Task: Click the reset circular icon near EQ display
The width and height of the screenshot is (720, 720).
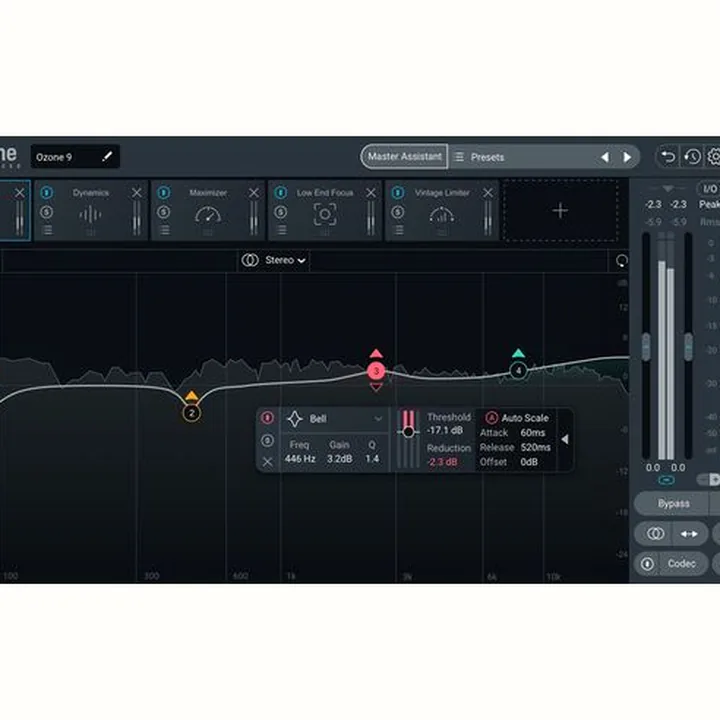Action: (x=621, y=261)
